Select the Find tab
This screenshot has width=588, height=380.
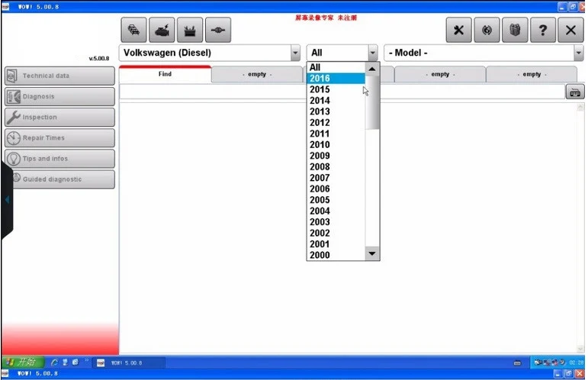point(165,74)
